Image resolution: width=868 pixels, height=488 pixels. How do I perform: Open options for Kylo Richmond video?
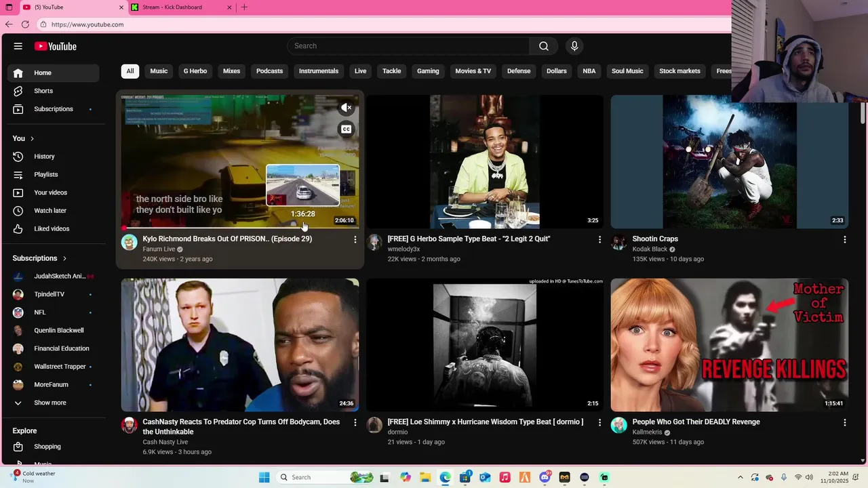(x=355, y=239)
